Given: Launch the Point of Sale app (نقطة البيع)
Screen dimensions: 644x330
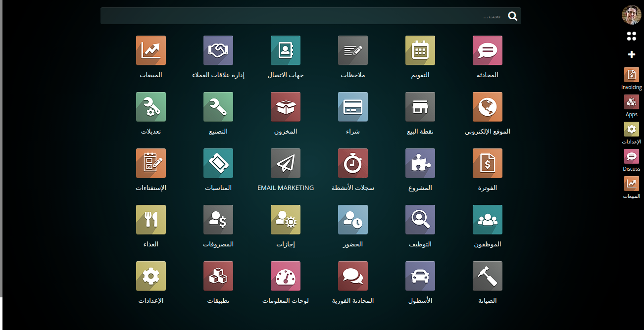Looking at the screenshot, I should (420, 107).
